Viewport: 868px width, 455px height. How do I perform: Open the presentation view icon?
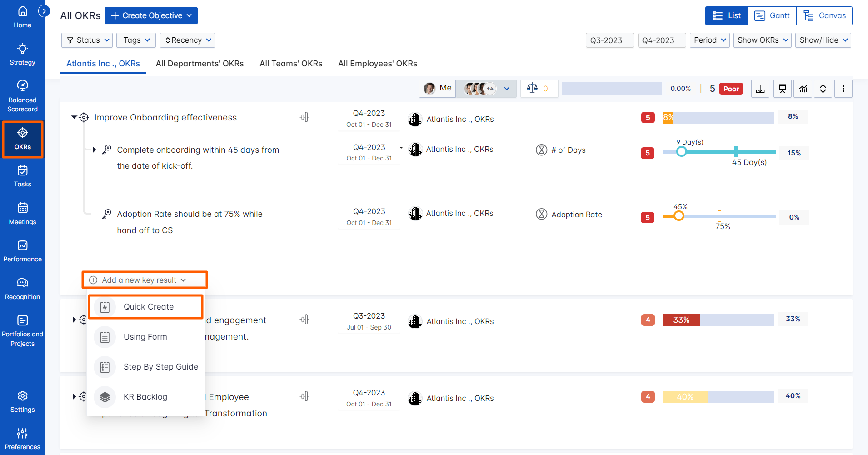coord(782,88)
